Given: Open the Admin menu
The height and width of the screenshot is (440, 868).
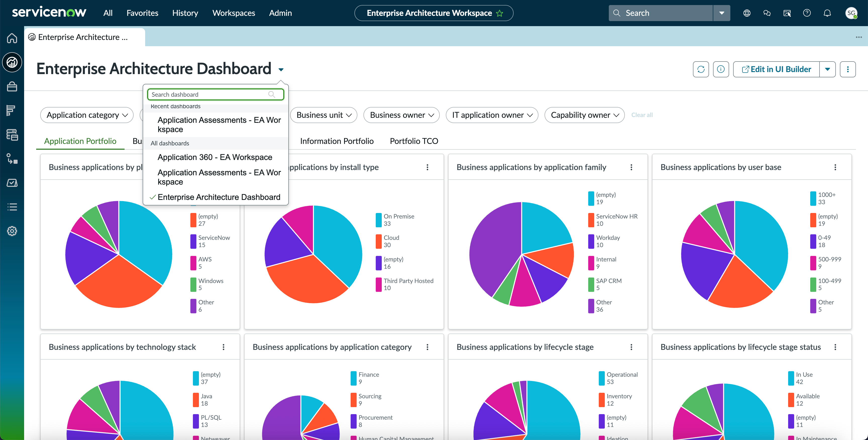Looking at the screenshot, I should point(280,13).
